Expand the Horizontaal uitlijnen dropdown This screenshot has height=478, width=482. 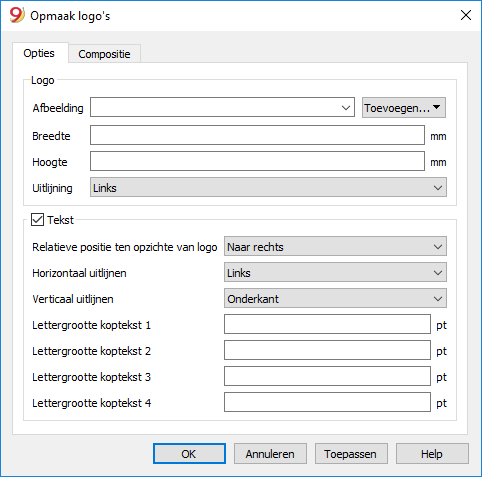(335, 272)
